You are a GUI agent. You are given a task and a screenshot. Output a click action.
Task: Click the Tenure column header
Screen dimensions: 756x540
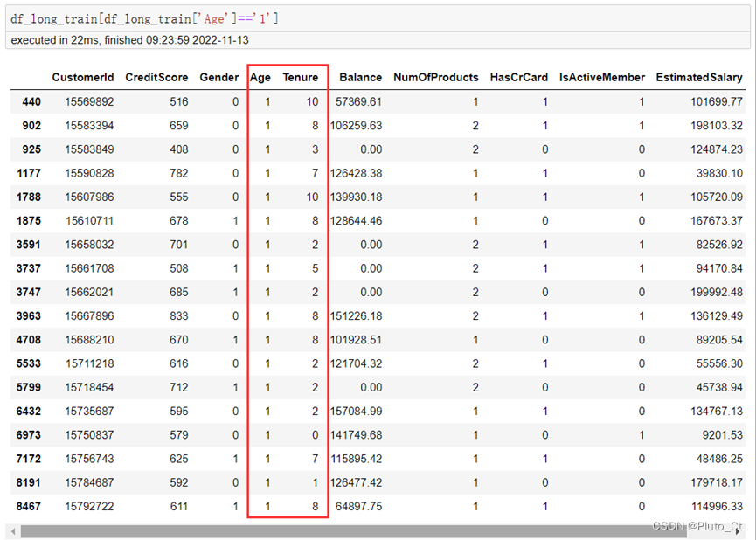tap(301, 77)
